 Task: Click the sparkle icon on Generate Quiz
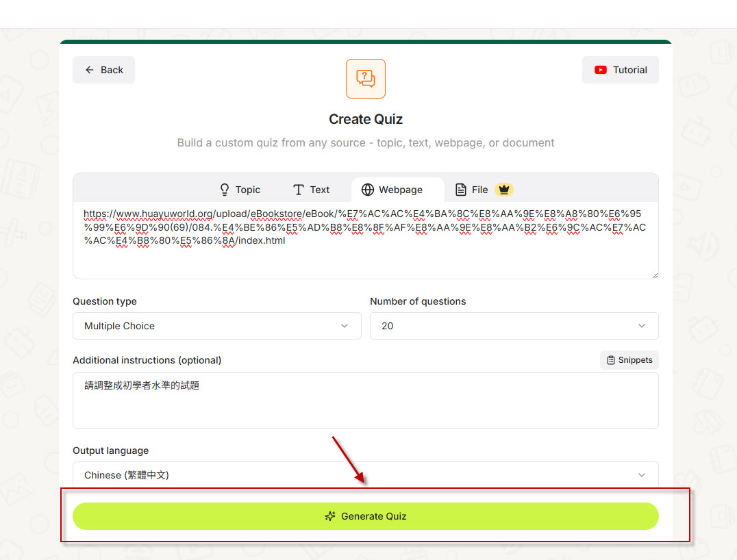[330, 516]
